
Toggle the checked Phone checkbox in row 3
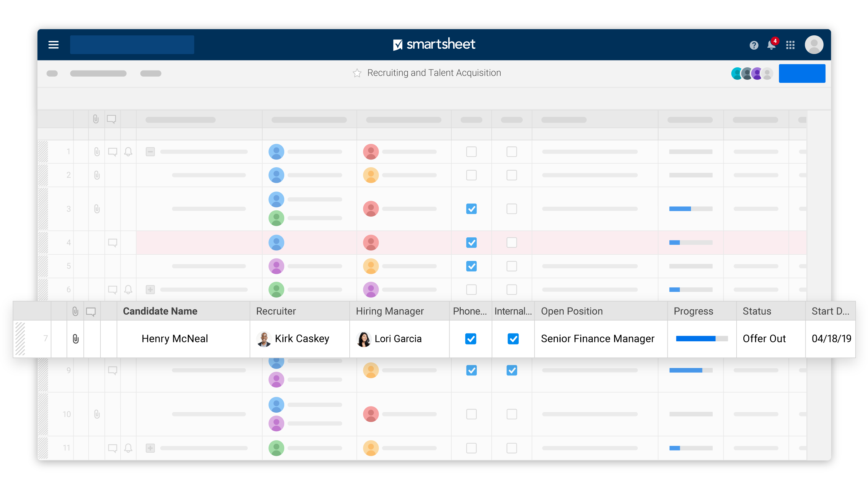tap(471, 209)
